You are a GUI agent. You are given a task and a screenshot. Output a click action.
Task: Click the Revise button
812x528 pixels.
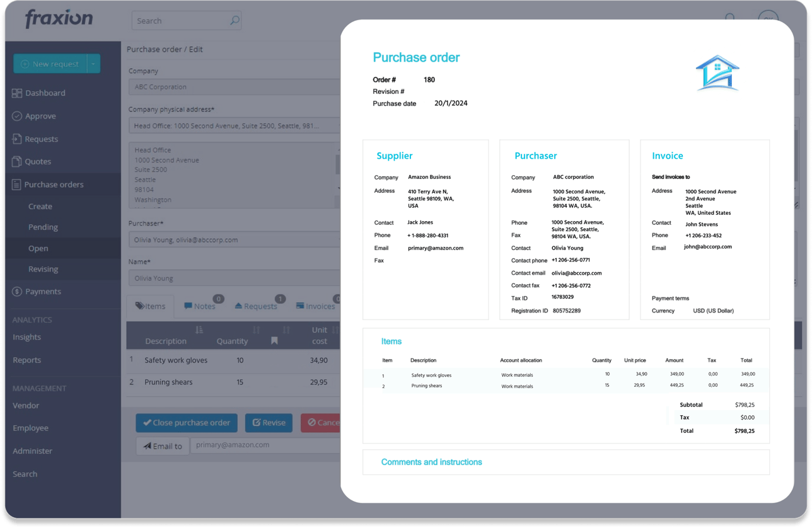pos(269,423)
